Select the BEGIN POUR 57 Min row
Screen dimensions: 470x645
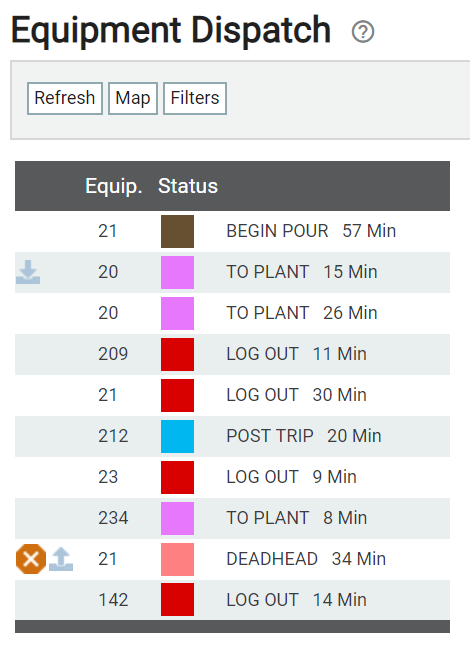pos(232,231)
